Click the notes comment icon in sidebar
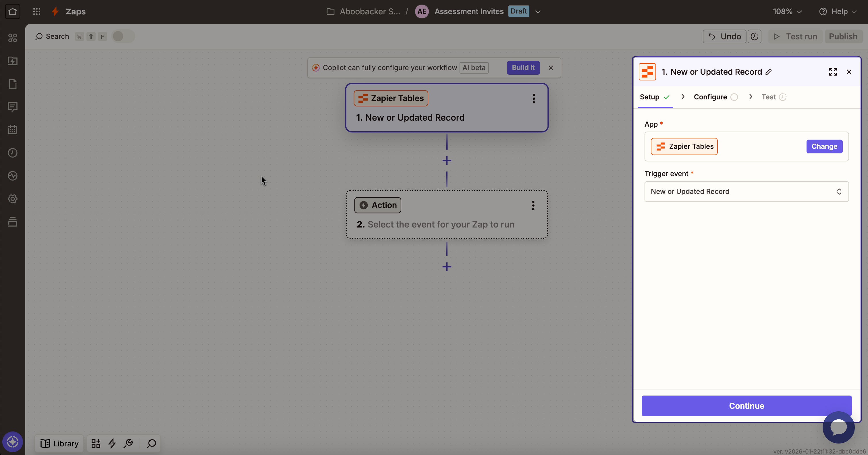868x455 pixels. tap(12, 107)
